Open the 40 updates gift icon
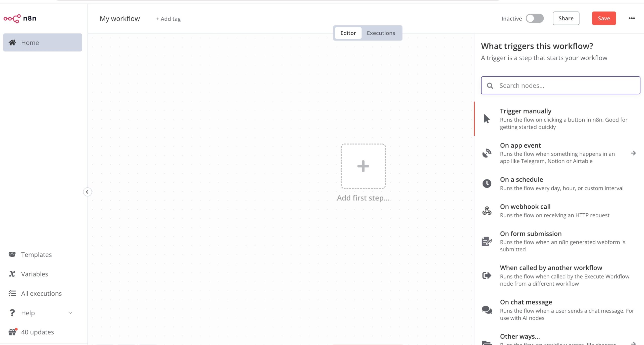644x345 pixels. point(12,332)
